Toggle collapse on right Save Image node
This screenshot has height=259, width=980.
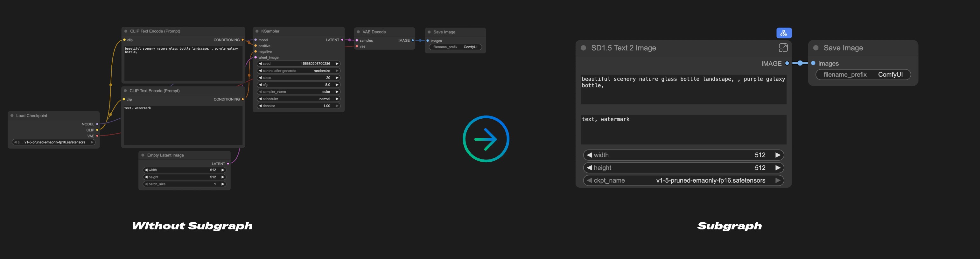tap(815, 48)
